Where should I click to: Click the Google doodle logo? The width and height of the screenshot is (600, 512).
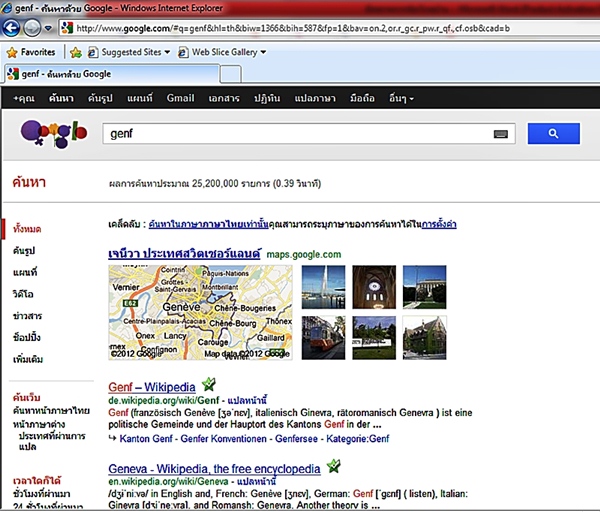(54, 134)
